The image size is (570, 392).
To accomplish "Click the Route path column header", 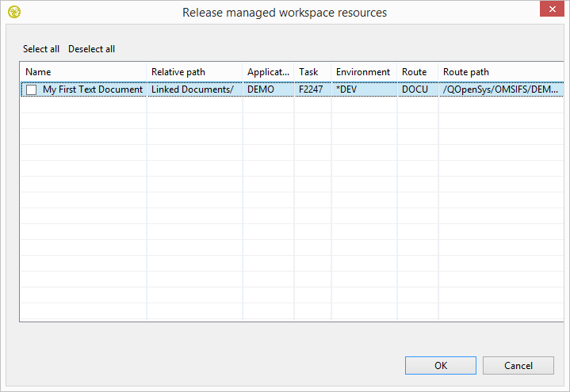I will pyautogui.click(x=499, y=72).
